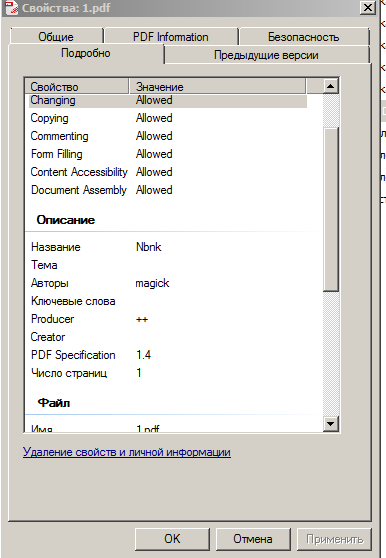This screenshot has width=386, height=558.
Task: Select the Подробно tab
Action: 86,53
